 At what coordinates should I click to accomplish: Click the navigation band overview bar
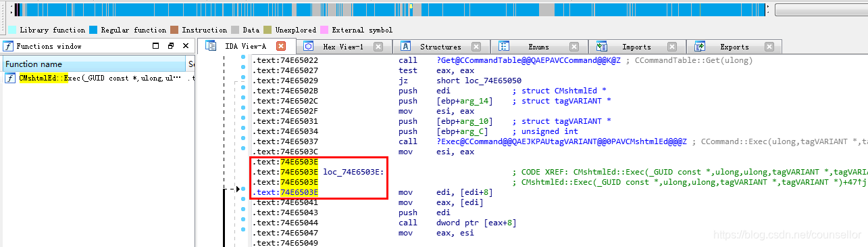389,9
